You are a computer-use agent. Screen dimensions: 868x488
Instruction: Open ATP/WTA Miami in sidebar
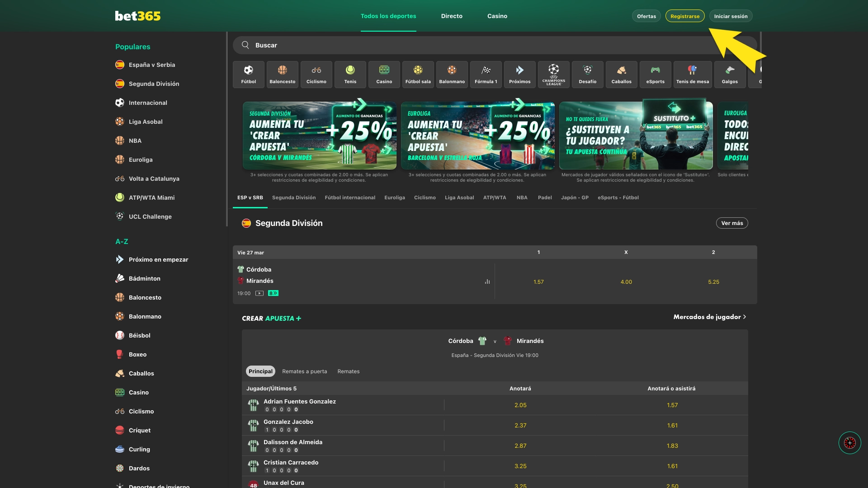tap(151, 197)
